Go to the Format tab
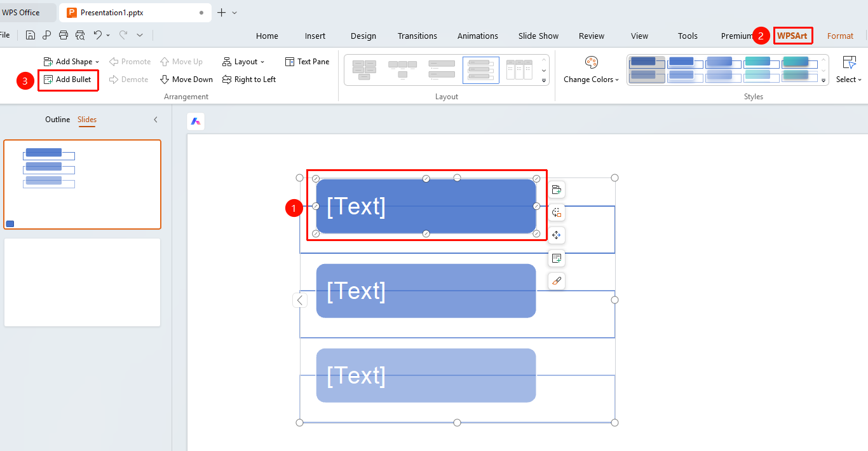The height and width of the screenshot is (451, 868). (x=840, y=36)
